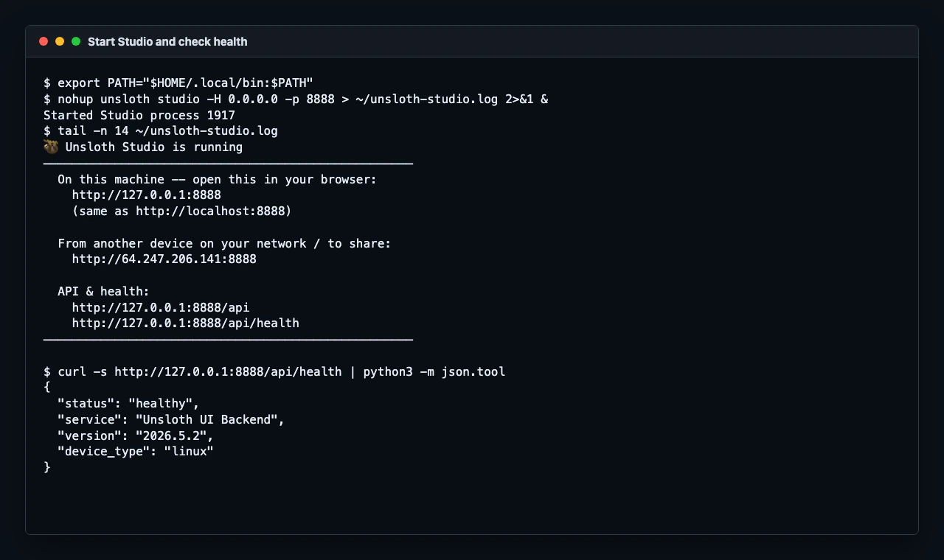
Task: Click the "(same as http://localhost:8888)" line
Action: (182, 211)
